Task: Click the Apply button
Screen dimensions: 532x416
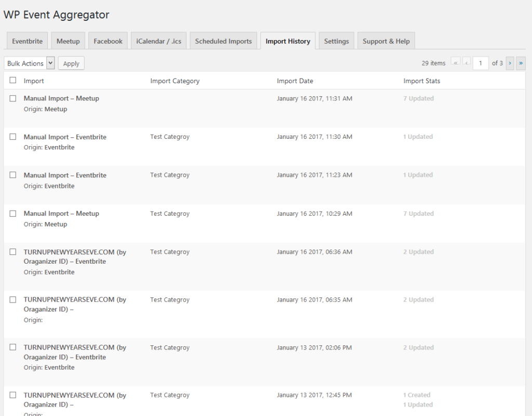Action: [x=71, y=63]
